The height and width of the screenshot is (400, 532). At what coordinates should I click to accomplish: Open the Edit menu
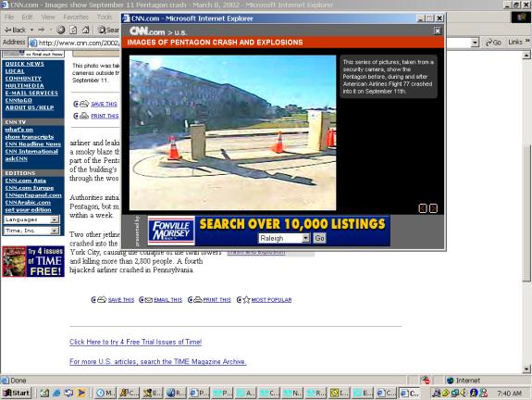27,17
